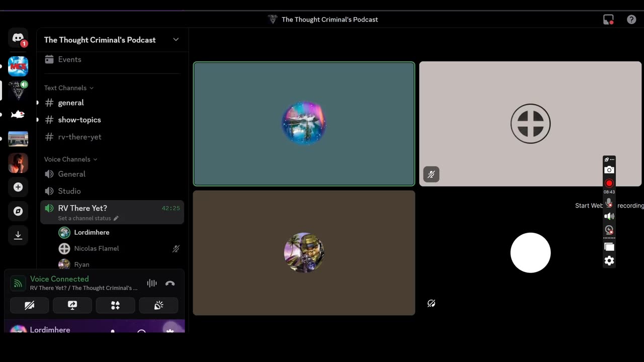Click Lordimhere username in the user panel

click(x=50, y=329)
